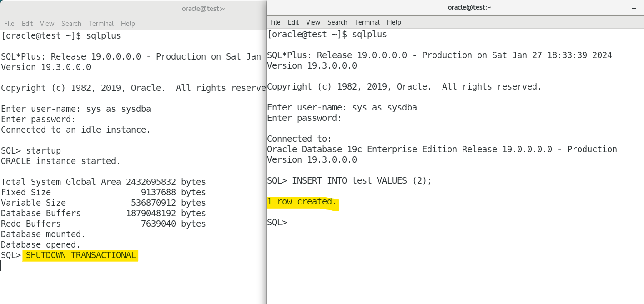Click 'Variable Size' value line

[103, 203]
